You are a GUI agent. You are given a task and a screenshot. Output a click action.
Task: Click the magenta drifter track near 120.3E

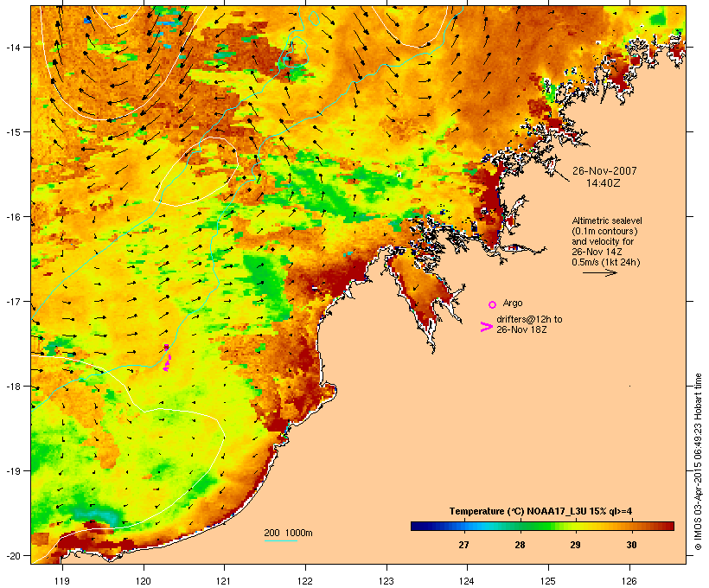pos(166,358)
